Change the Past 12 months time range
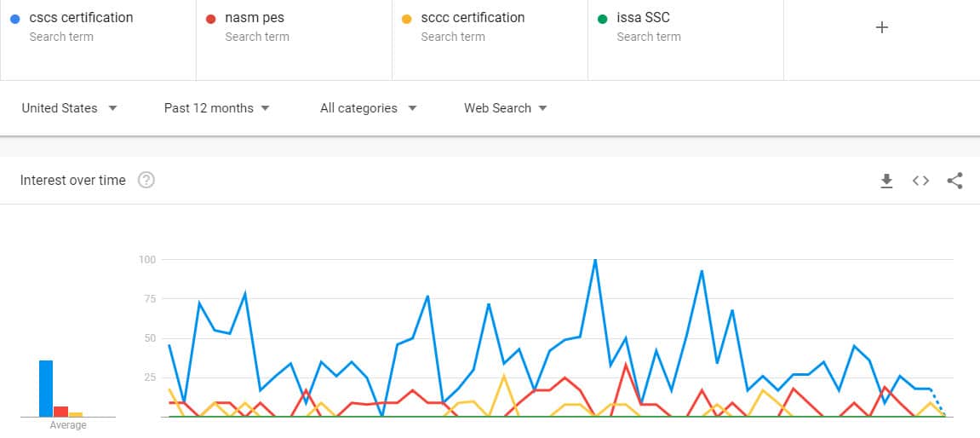 [217, 108]
